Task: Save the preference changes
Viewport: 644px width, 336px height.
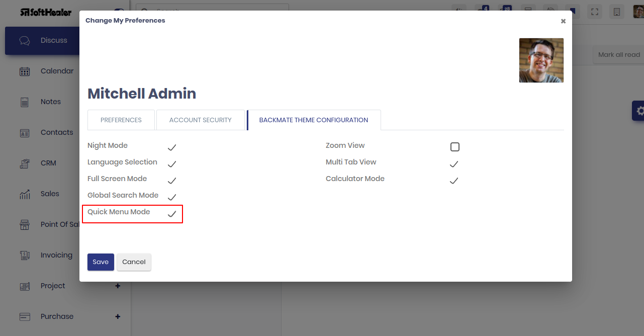Action: pyautogui.click(x=101, y=262)
